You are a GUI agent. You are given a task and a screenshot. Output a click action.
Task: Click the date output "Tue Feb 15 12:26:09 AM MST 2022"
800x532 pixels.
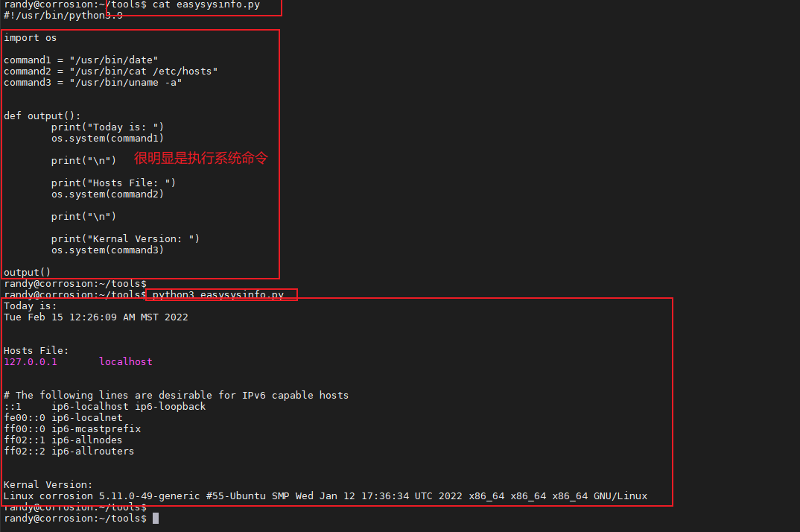point(96,317)
